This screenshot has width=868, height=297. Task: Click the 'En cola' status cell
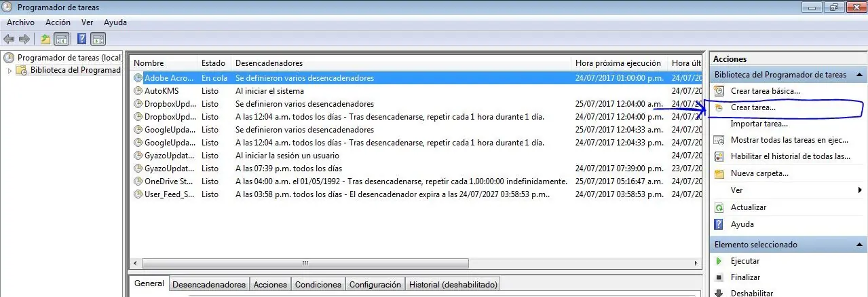214,78
